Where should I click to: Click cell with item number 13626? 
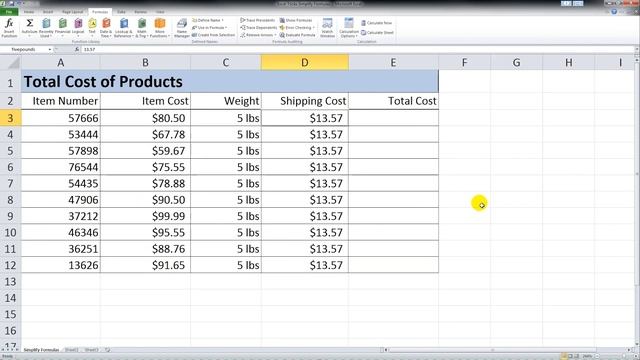pos(60,265)
